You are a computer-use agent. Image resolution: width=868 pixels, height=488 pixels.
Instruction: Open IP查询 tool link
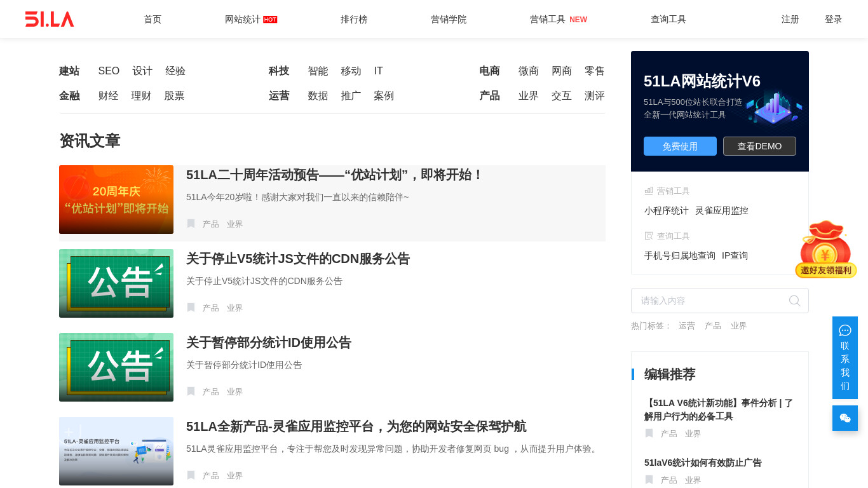(x=735, y=255)
